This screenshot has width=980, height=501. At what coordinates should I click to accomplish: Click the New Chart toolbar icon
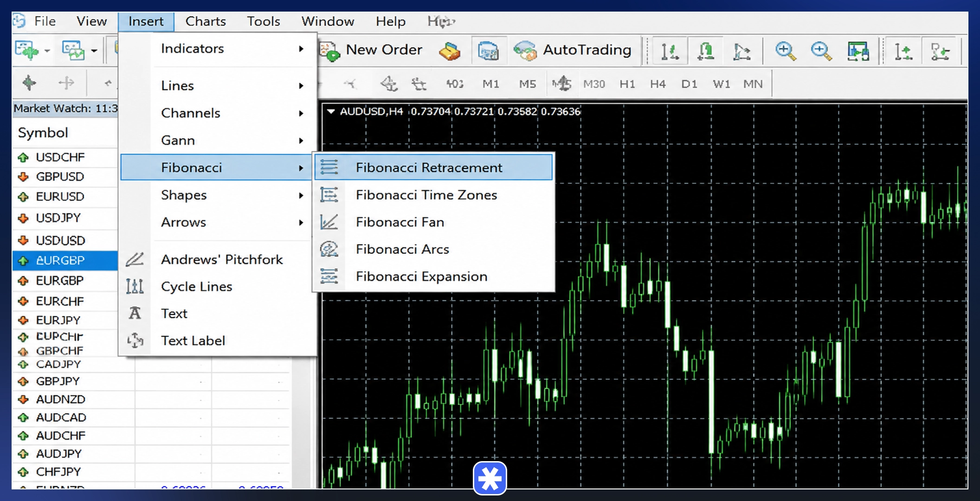pos(26,50)
